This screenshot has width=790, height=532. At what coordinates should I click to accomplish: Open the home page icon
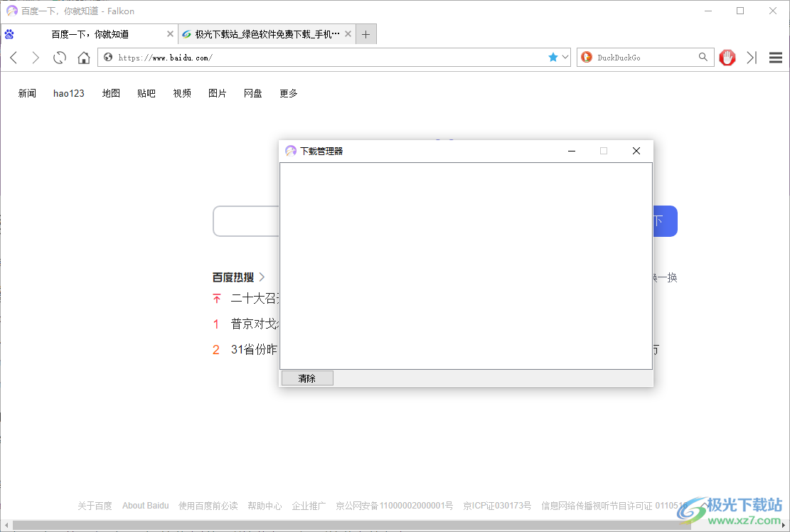tap(84, 58)
